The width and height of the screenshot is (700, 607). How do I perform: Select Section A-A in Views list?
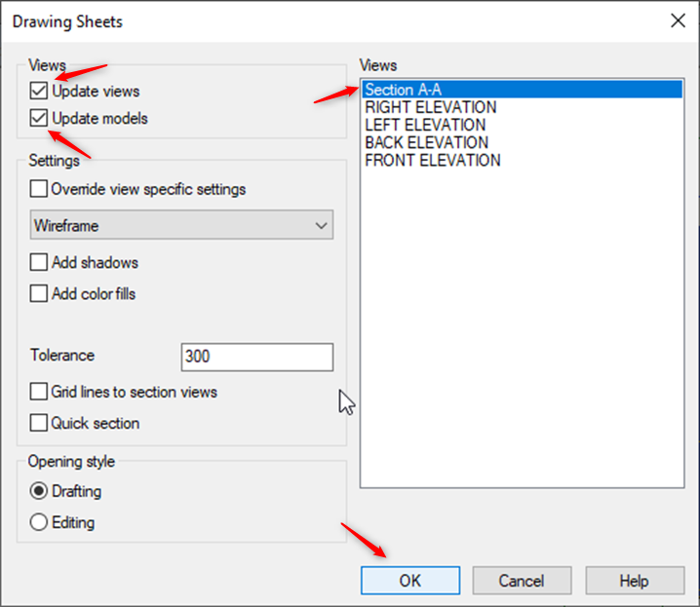[x=404, y=90]
